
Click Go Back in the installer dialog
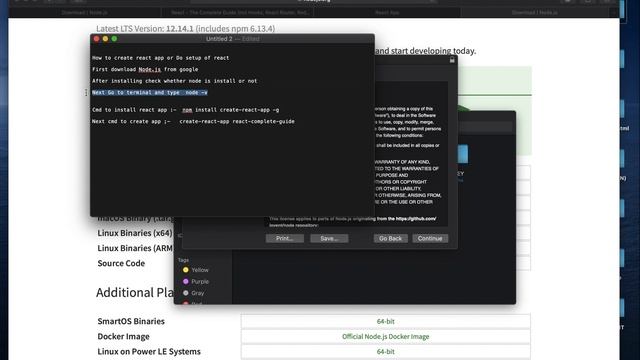coord(390,238)
